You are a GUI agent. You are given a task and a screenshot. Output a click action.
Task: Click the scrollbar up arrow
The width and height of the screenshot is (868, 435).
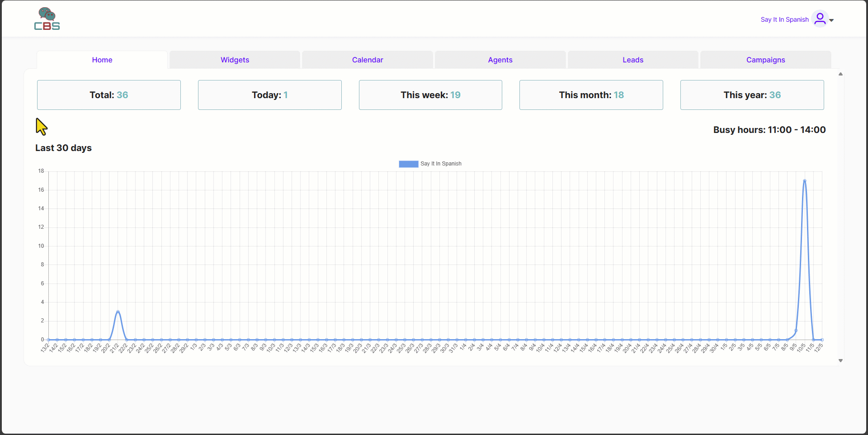pos(840,74)
